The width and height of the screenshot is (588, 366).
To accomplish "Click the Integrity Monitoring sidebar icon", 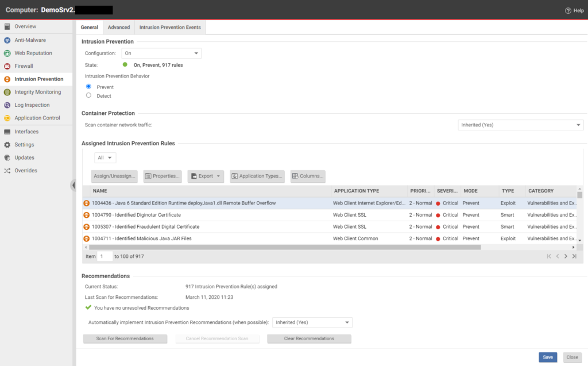I will coord(7,92).
